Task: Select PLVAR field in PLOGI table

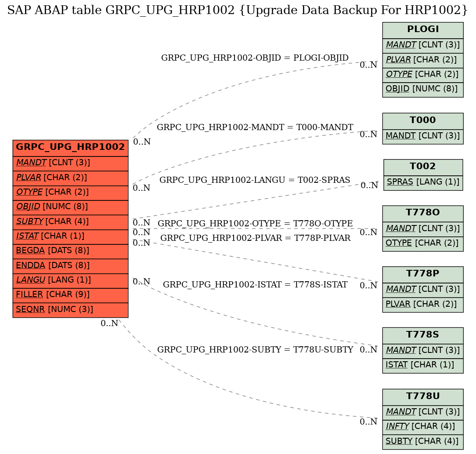Action: click(423, 61)
